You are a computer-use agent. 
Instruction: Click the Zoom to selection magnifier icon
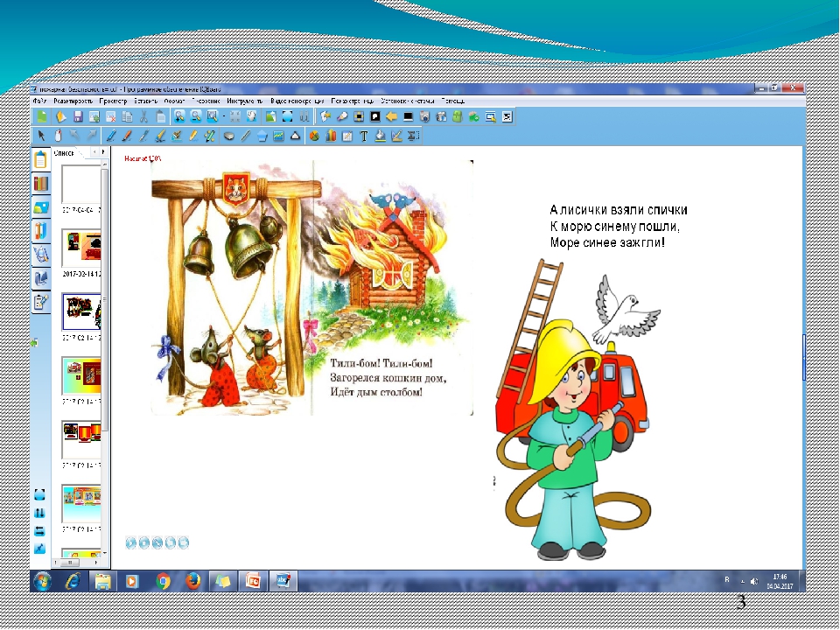click(x=213, y=116)
